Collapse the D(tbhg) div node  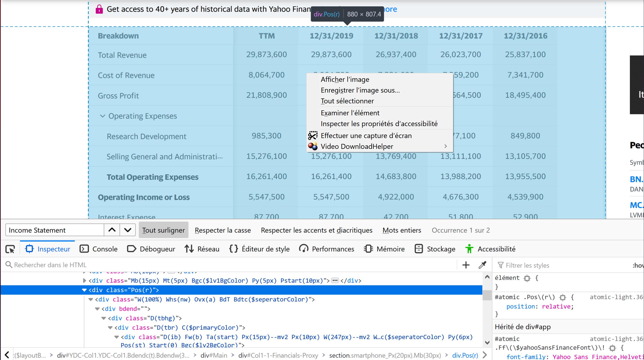(x=104, y=318)
